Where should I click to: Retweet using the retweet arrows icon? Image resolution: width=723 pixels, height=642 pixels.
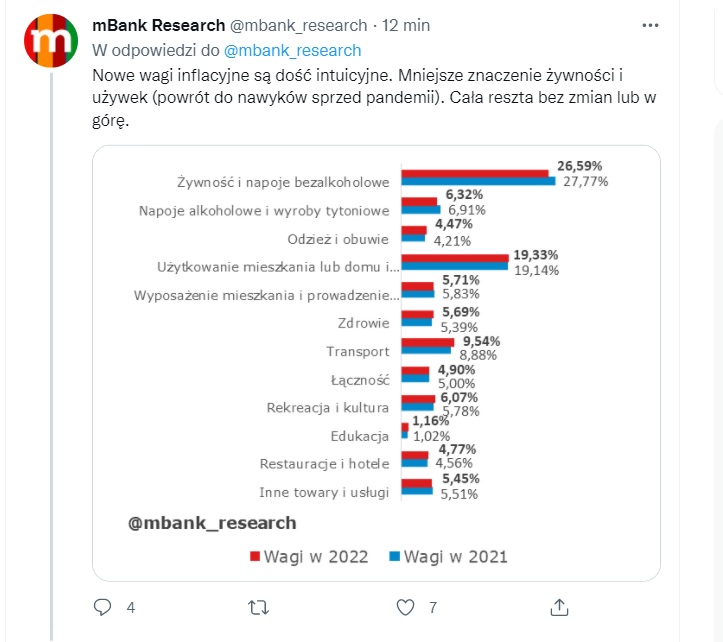click(258, 607)
